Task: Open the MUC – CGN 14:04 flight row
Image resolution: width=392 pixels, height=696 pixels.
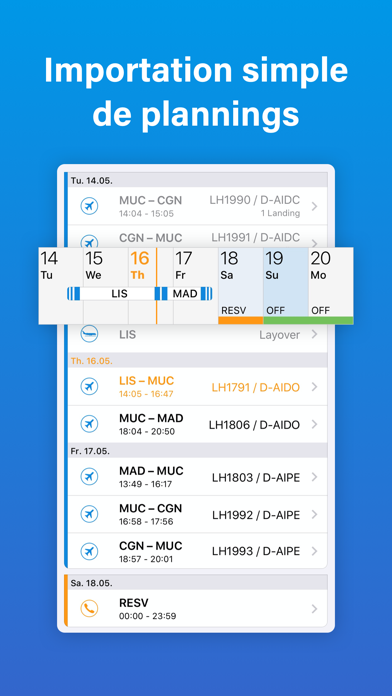Action: 198,206
